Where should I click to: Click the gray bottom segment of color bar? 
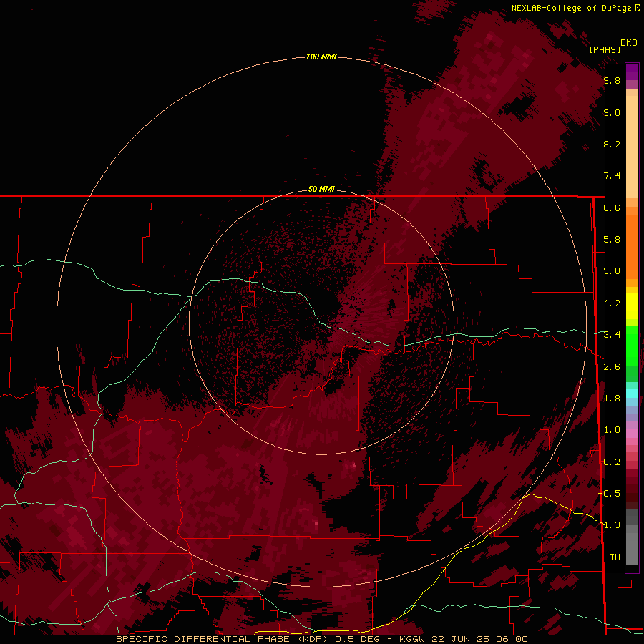point(632,546)
